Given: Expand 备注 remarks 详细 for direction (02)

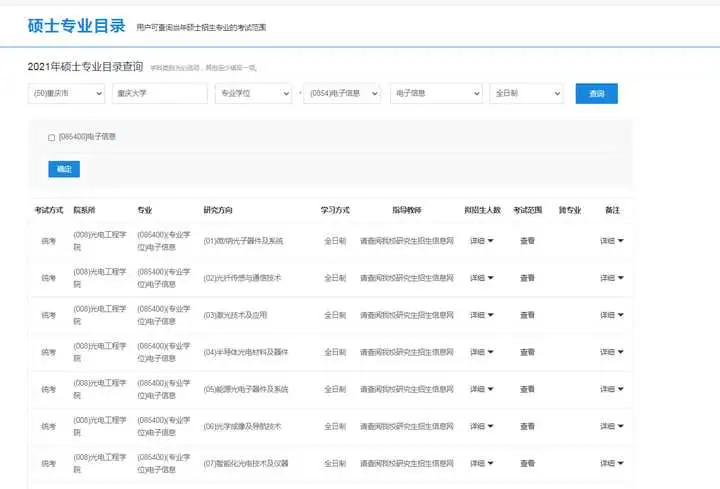Looking at the screenshot, I should (612, 278).
